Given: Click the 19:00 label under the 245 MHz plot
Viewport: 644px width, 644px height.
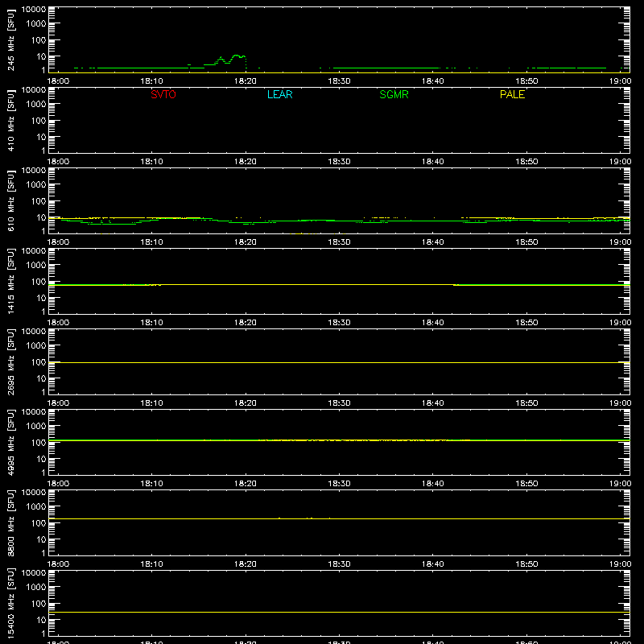Looking at the screenshot, I should tap(620, 81).
